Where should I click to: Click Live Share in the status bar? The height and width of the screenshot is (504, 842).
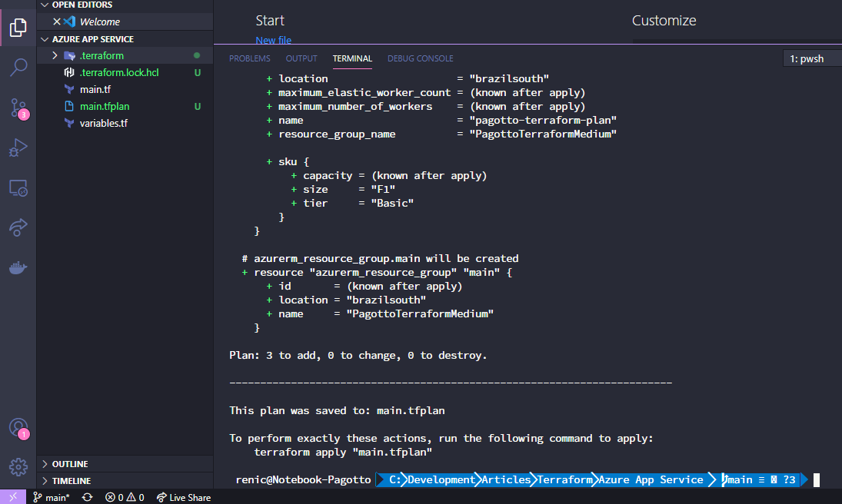point(184,498)
